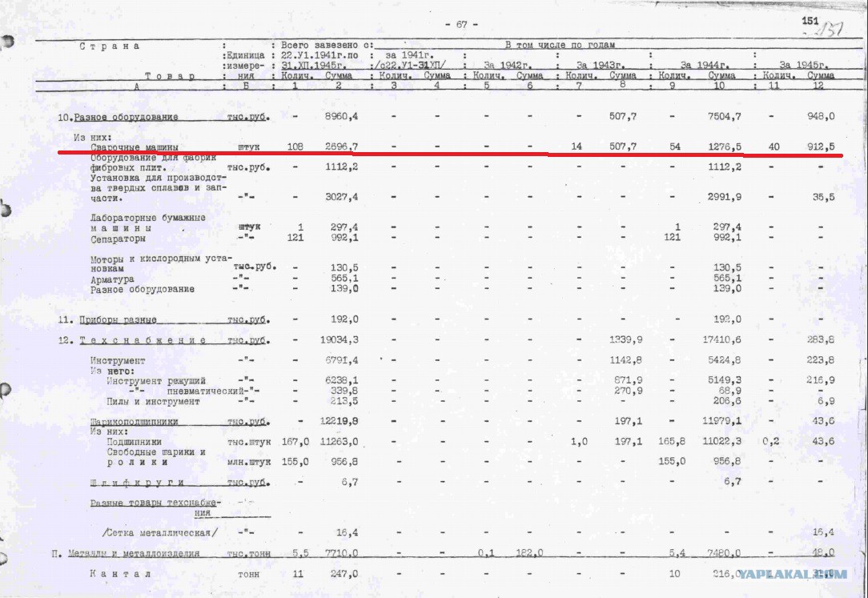This screenshot has height=598, width=868.
Task: Click the 'Техснабжение' section heading
Action: [143, 340]
